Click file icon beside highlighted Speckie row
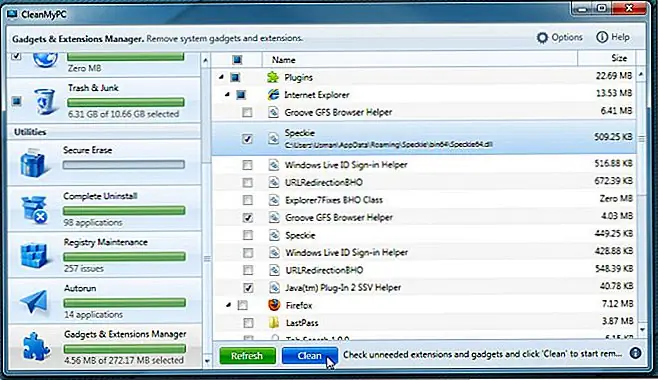The image size is (658, 380). point(274,138)
